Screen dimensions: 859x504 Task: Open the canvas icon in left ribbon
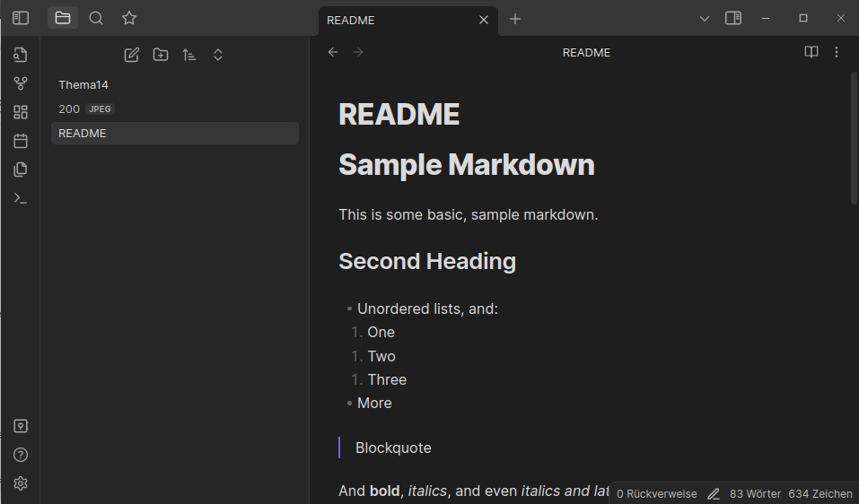pyautogui.click(x=20, y=112)
